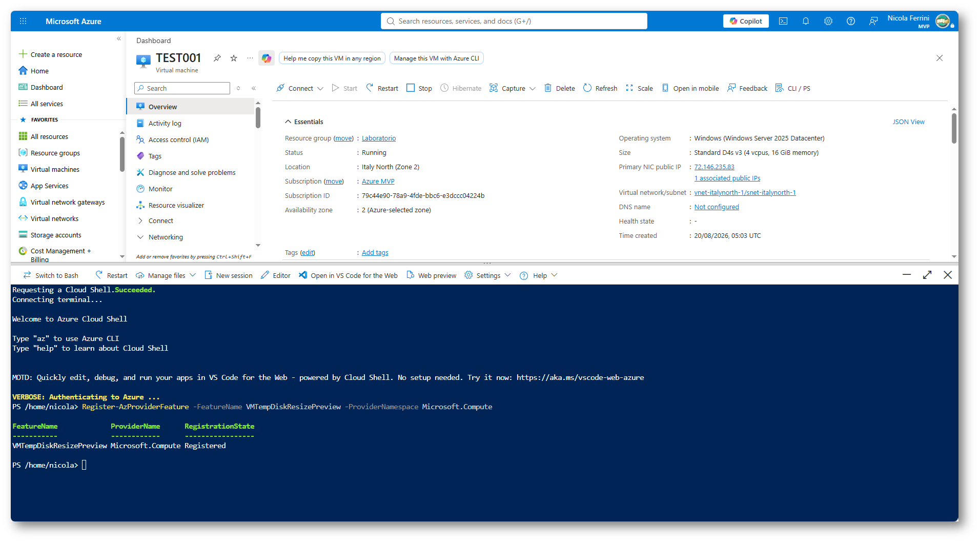The width and height of the screenshot is (980, 543).
Task: Click Open in VS Code for the Web
Action: point(348,275)
